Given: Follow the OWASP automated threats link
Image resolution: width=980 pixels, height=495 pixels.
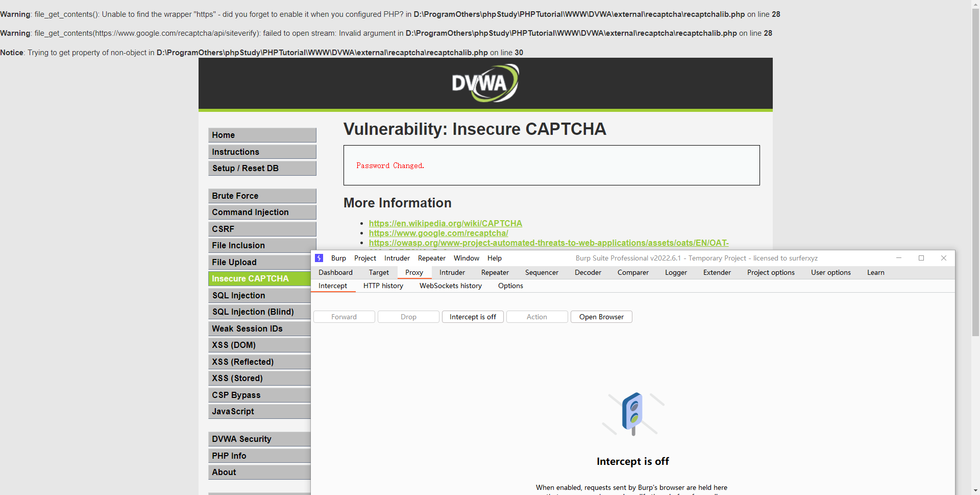Looking at the screenshot, I should pyautogui.click(x=549, y=243).
